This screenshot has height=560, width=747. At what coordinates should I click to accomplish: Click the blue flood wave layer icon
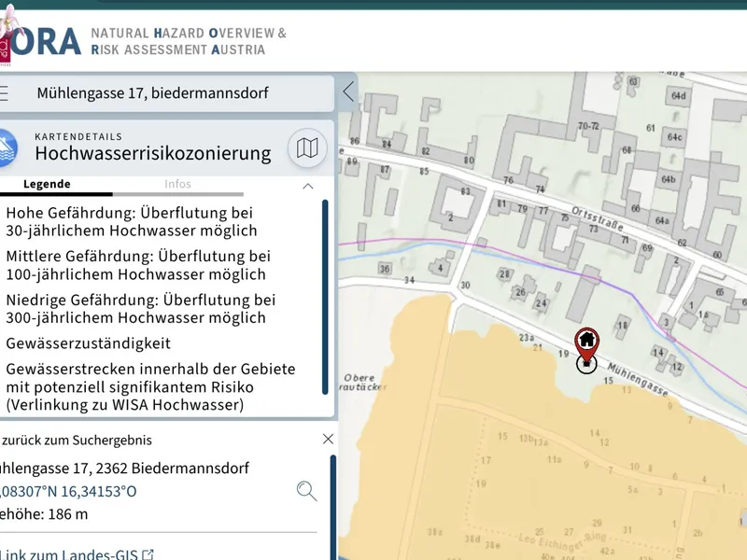pos(6,147)
